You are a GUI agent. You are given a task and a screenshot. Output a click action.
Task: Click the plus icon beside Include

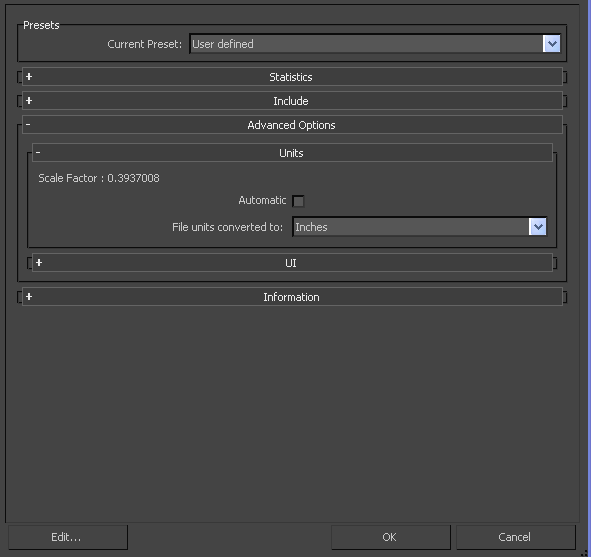tap(29, 101)
